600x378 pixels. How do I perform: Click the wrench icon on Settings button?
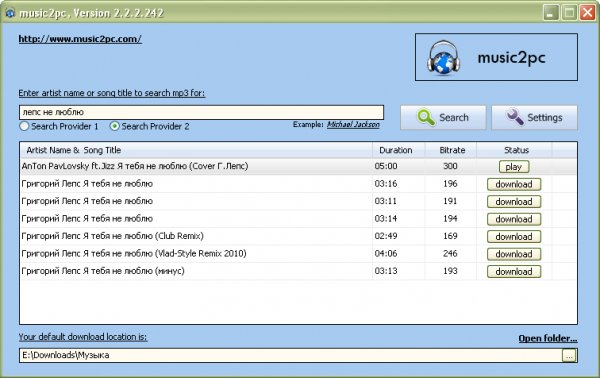515,117
